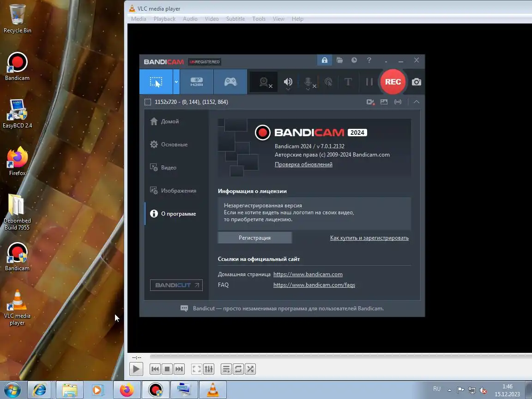The height and width of the screenshot is (399, 532).
Task: Click VLC previous media button
Action: [155, 369]
